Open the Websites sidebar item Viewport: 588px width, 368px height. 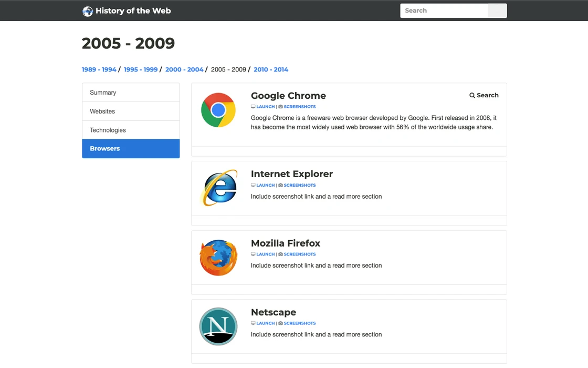[x=131, y=111]
